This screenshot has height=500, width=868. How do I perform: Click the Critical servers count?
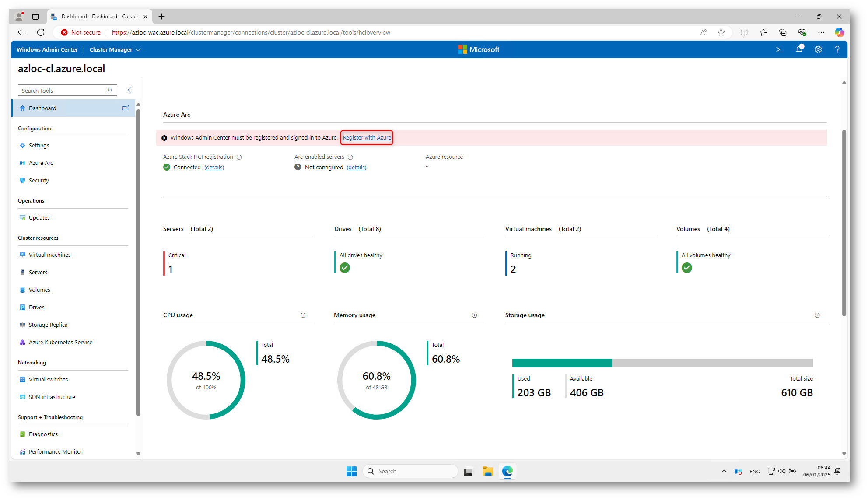tap(171, 269)
